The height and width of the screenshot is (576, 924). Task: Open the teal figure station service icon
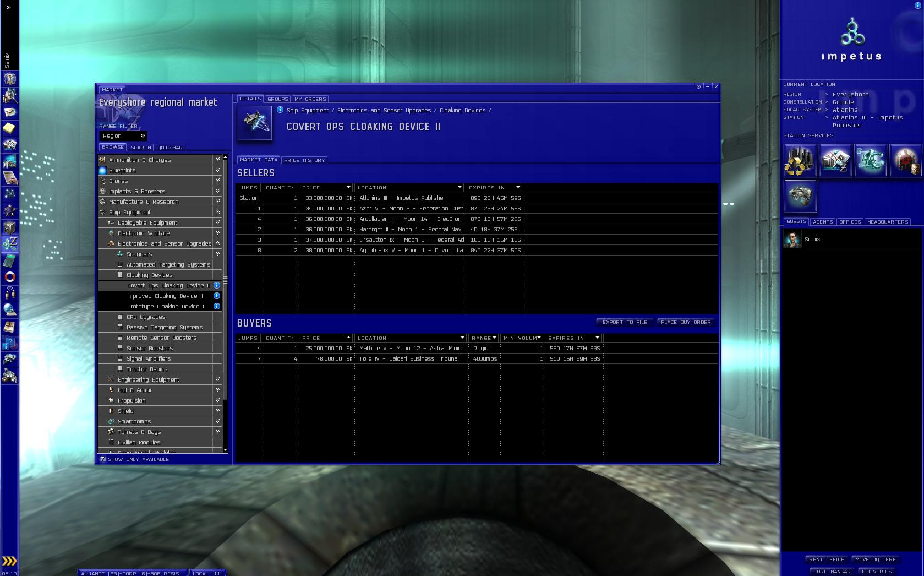(x=870, y=160)
